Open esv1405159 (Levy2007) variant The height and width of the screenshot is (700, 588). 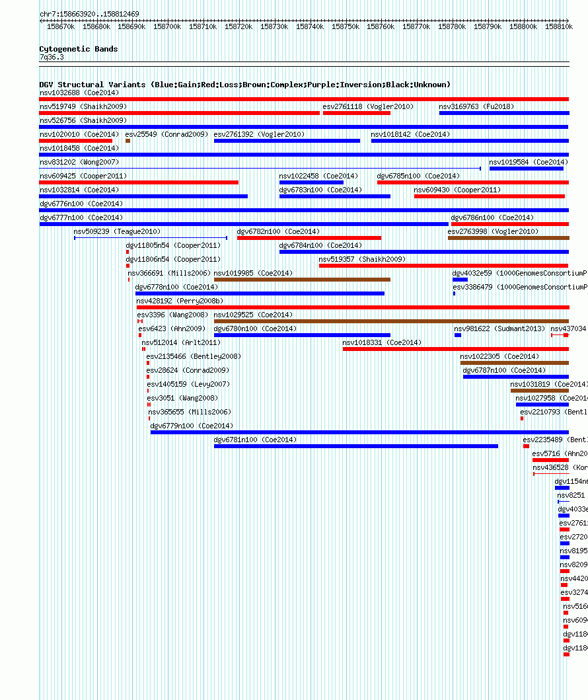pos(148,391)
